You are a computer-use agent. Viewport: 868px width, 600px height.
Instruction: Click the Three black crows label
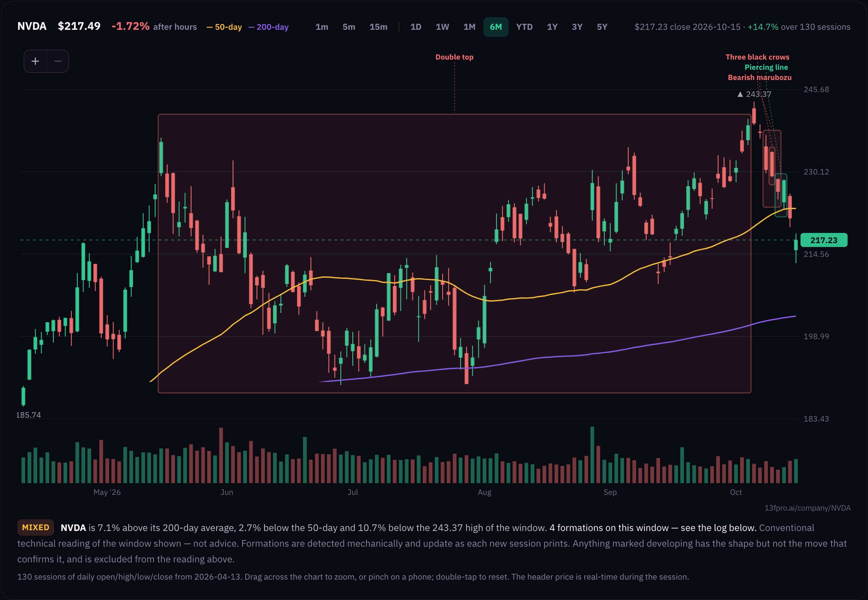pyautogui.click(x=757, y=57)
